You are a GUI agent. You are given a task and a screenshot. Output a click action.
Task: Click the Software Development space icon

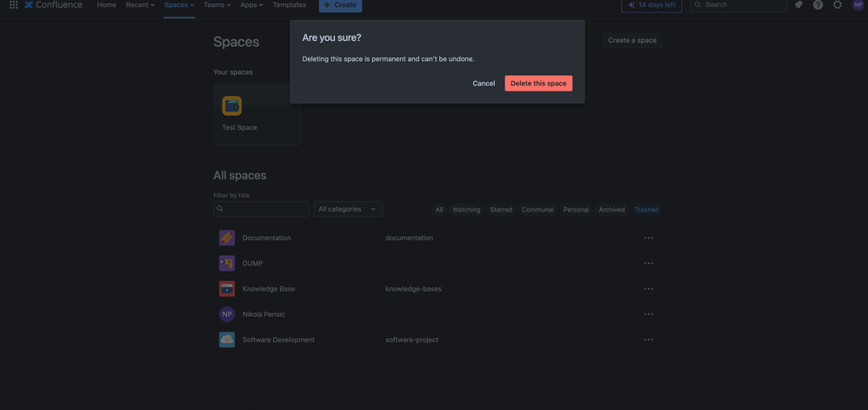coord(227,339)
